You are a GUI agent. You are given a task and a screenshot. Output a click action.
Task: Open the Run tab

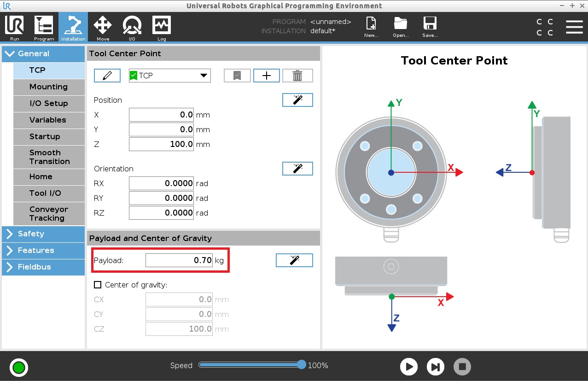(x=14, y=28)
